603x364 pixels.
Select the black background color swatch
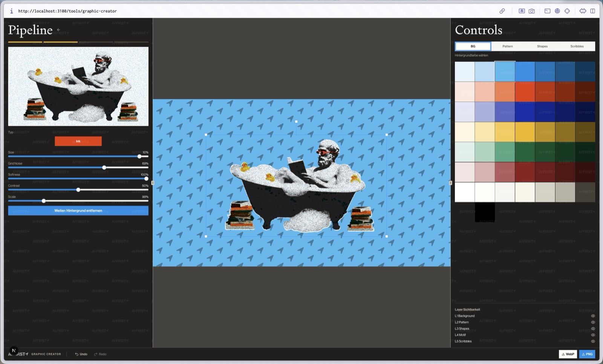[x=485, y=212]
